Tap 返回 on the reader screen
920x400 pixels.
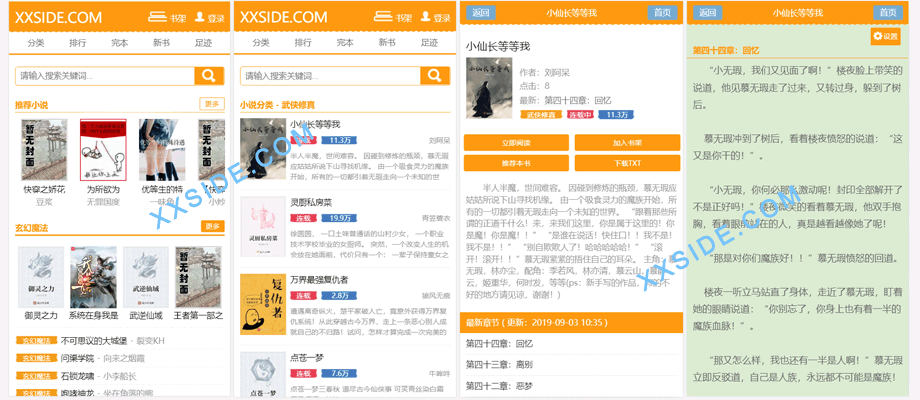(708, 12)
